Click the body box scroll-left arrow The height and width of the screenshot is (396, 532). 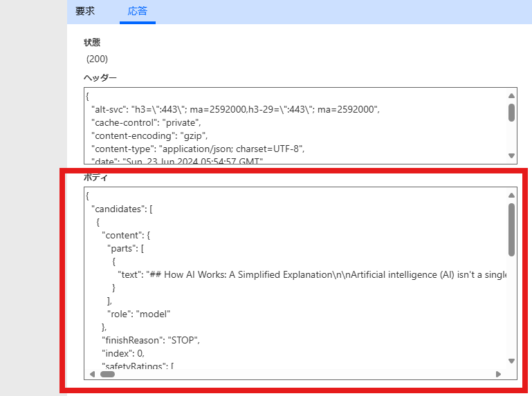92,375
